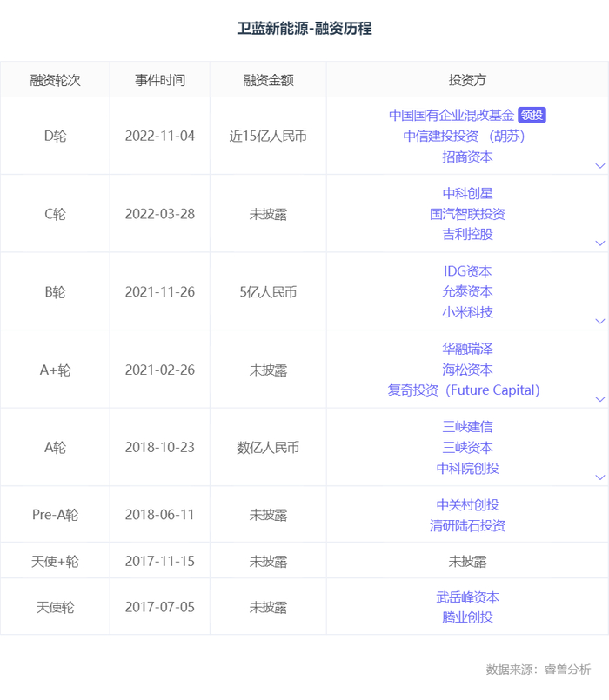Select the Pre-A轮 round cell
The height and width of the screenshot is (700, 609).
(55, 514)
